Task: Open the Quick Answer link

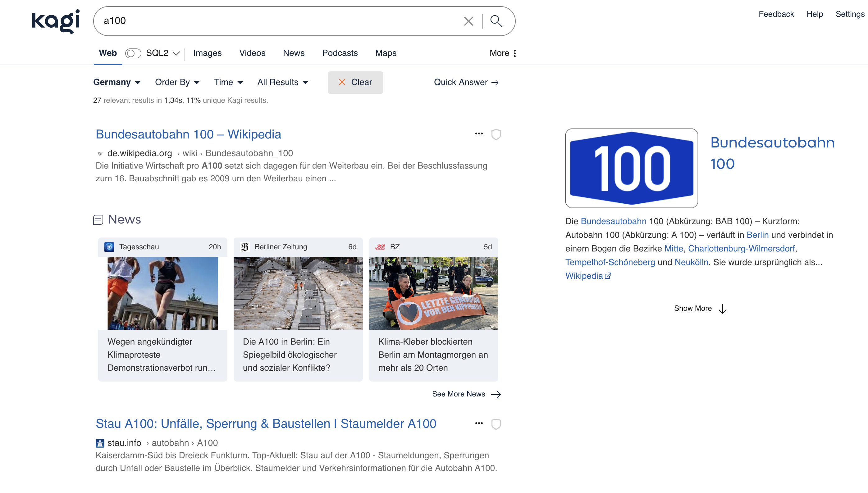Action: pos(466,82)
